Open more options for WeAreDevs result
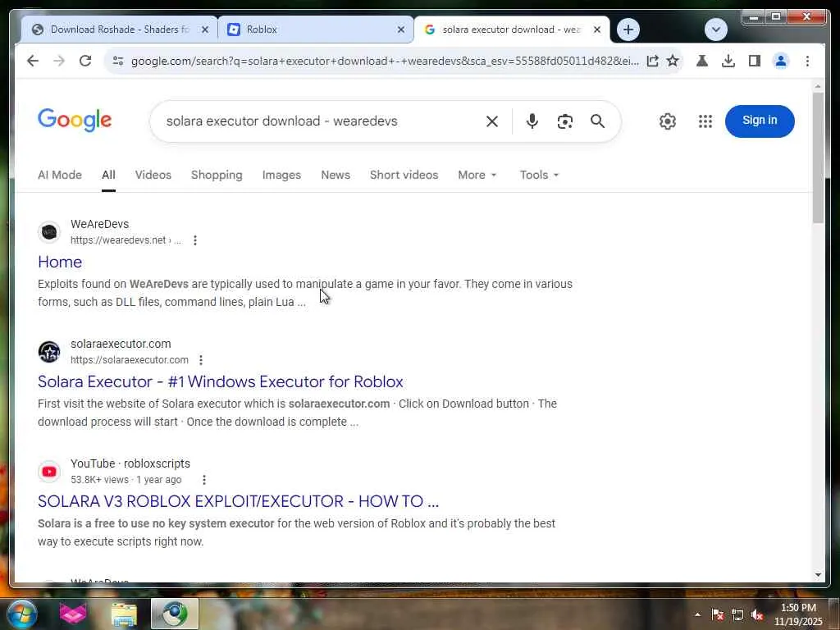Screen dimensions: 840x630 coord(195,240)
